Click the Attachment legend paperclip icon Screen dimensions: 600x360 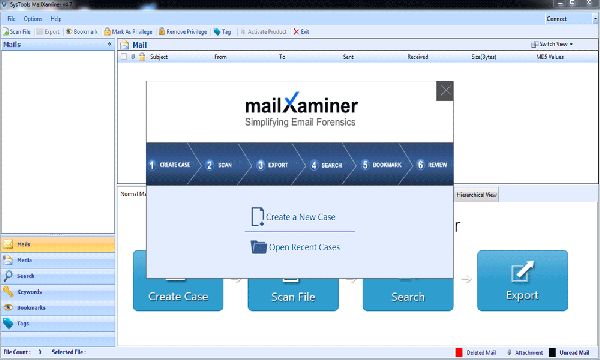509,352
